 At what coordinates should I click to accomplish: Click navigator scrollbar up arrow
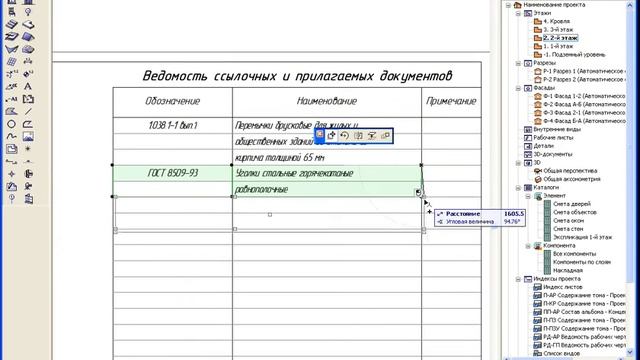point(631,6)
